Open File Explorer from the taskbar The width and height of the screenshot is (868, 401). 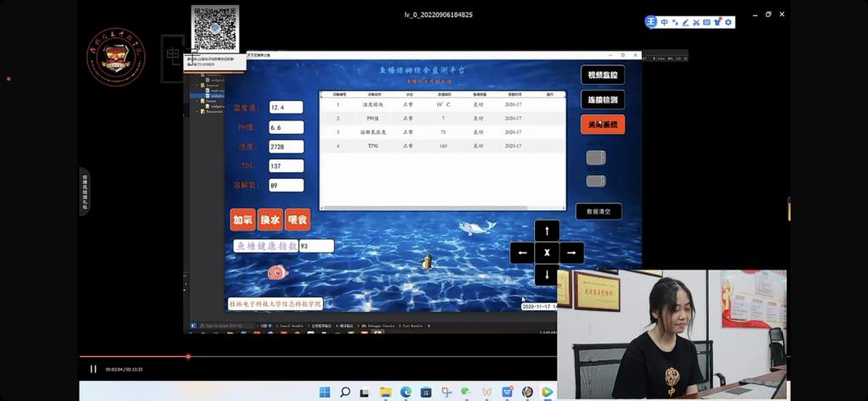click(386, 392)
